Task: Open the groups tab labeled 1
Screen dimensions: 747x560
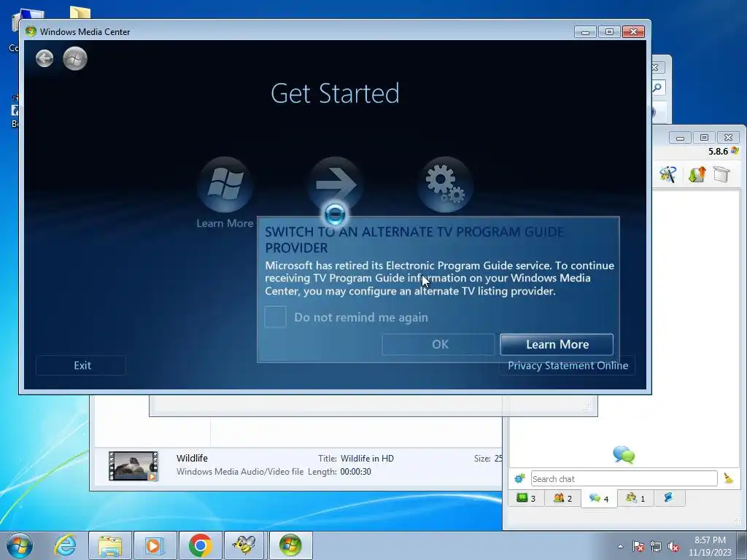Action: pyautogui.click(x=635, y=499)
